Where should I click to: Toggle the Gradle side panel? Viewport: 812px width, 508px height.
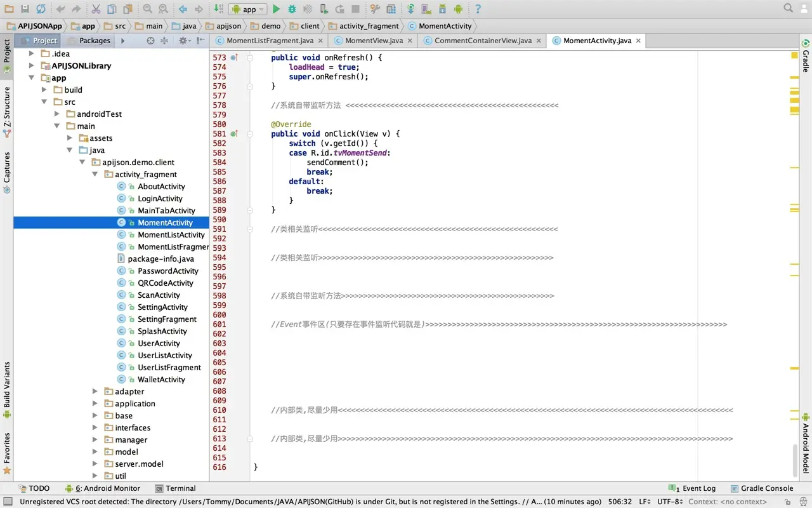pyautogui.click(x=805, y=57)
